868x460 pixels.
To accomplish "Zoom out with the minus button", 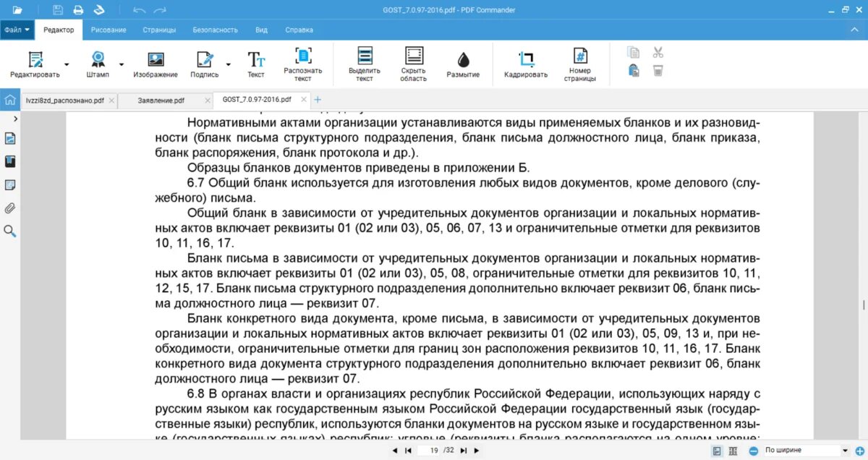I will click(x=753, y=451).
